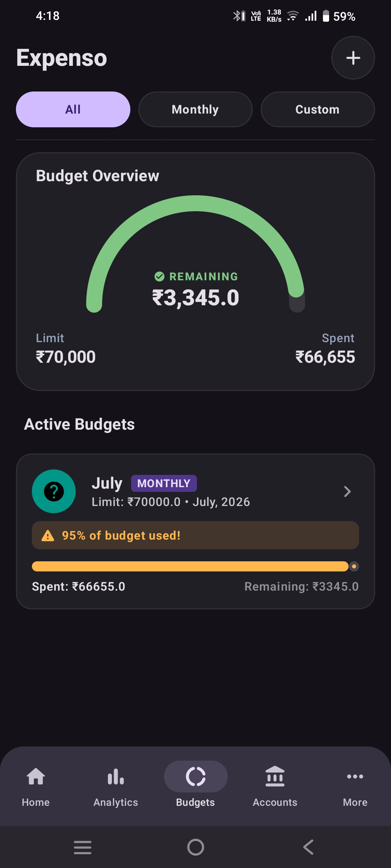Open the More three-dots menu
The width and height of the screenshot is (391, 868).
pyautogui.click(x=355, y=776)
